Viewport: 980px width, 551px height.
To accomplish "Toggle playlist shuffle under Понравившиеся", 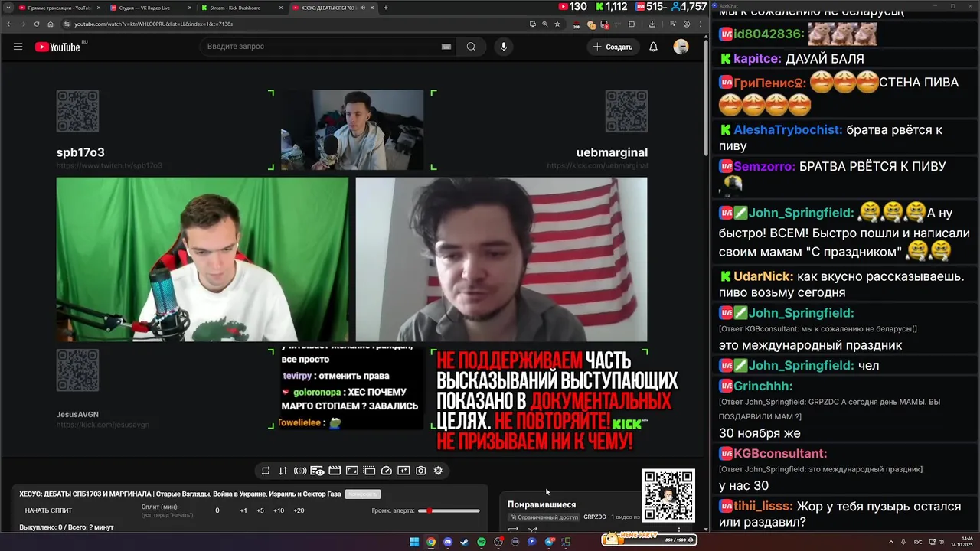I will tap(532, 529).
